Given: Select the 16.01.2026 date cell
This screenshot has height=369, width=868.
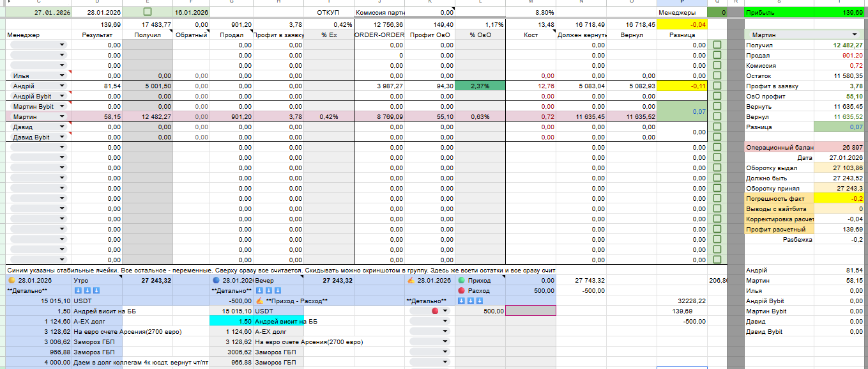Looking at the screenshot, I should click(191, 12).
